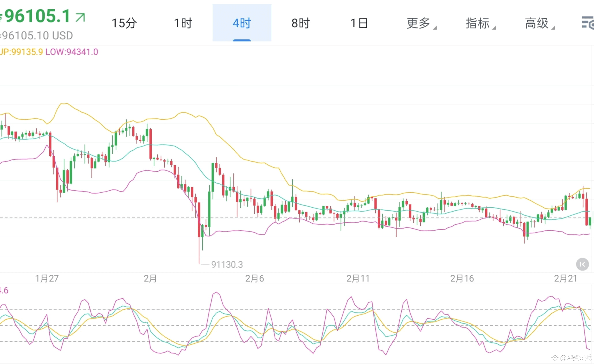Select the 2月6 date axis label
Image resolution: width=594 pixels, height=364 pixels.
point(254,278)
